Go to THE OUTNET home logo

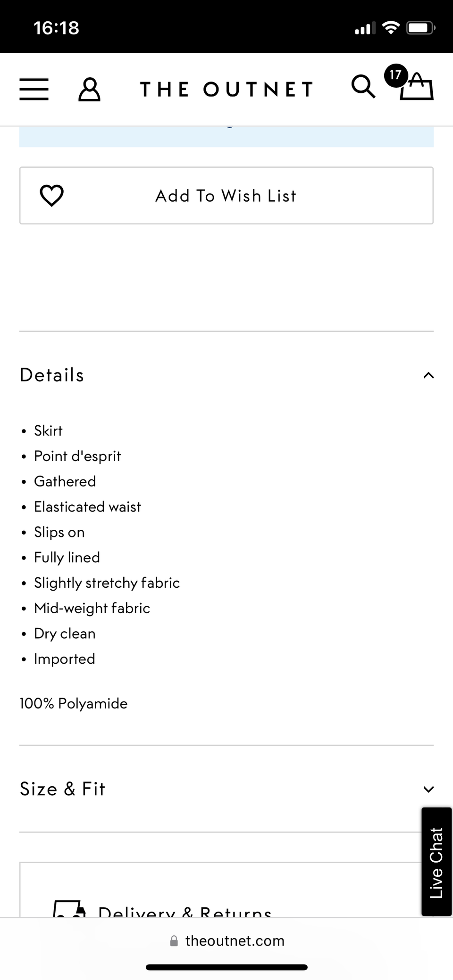pos(227,89)
